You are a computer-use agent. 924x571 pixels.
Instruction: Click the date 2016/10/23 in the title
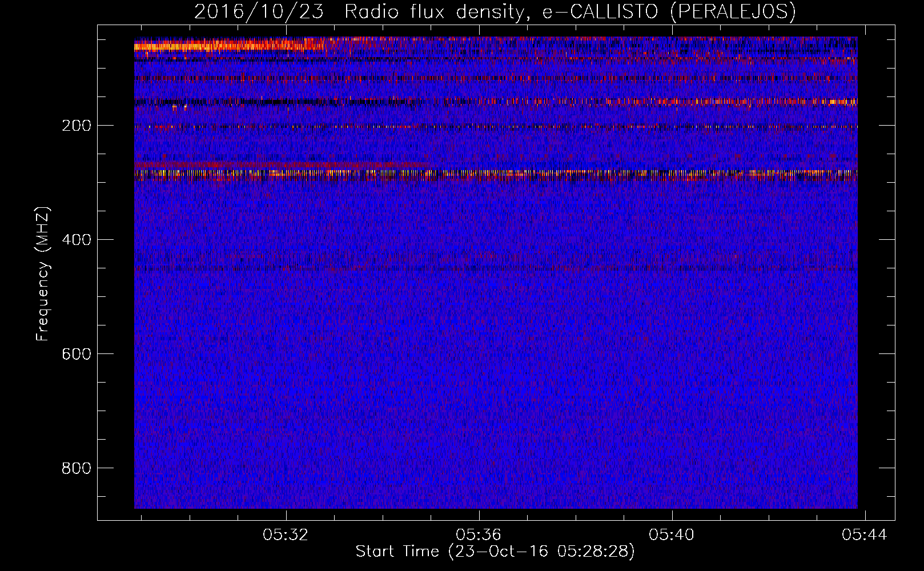(259, 12)
